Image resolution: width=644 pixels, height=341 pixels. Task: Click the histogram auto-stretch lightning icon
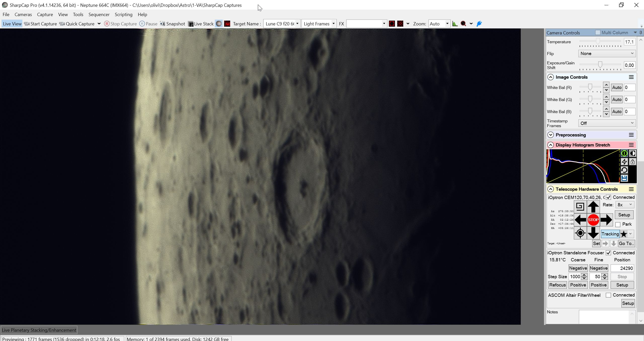pos(624,162)
